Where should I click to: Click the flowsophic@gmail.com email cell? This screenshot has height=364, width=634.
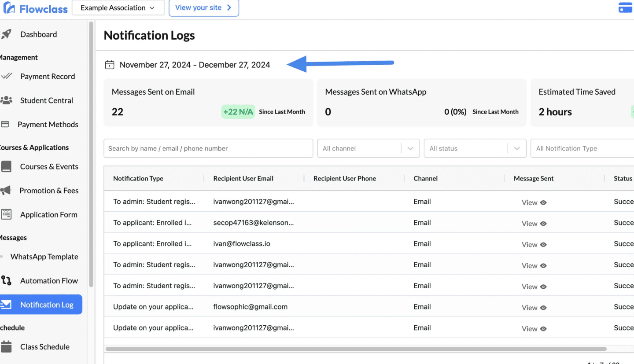[250, 307]
